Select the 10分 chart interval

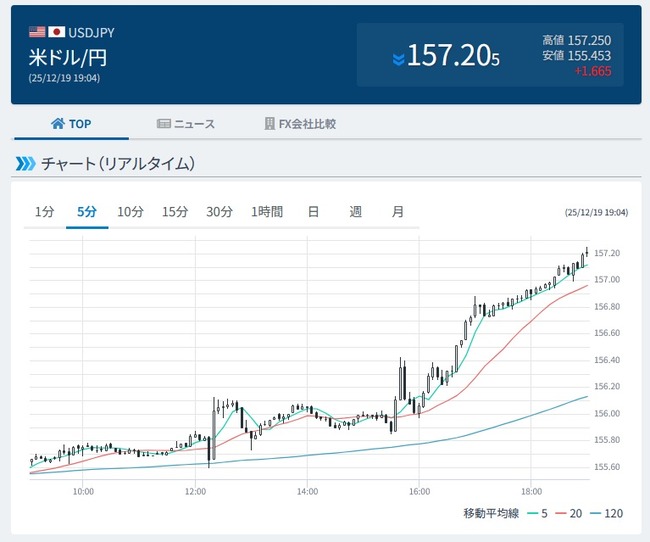(x=130, y=212)
